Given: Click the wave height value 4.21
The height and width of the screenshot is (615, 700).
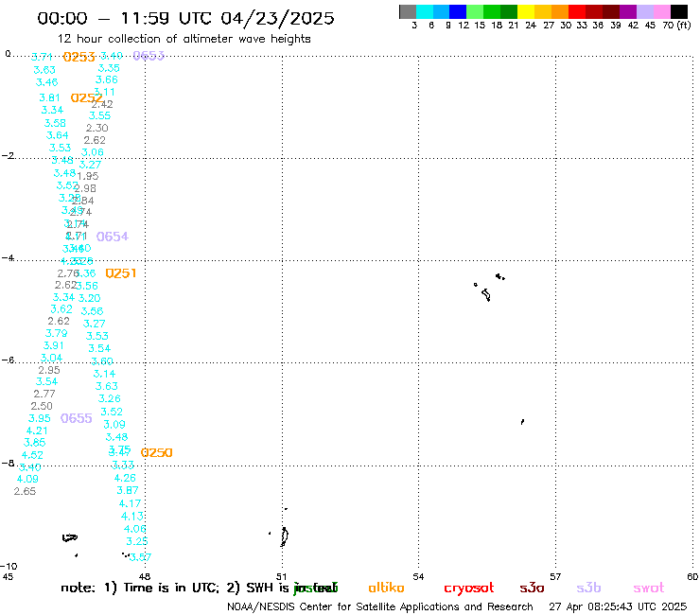Looking at the screenshot, I should pyautogui.click(x=37, y=431).
